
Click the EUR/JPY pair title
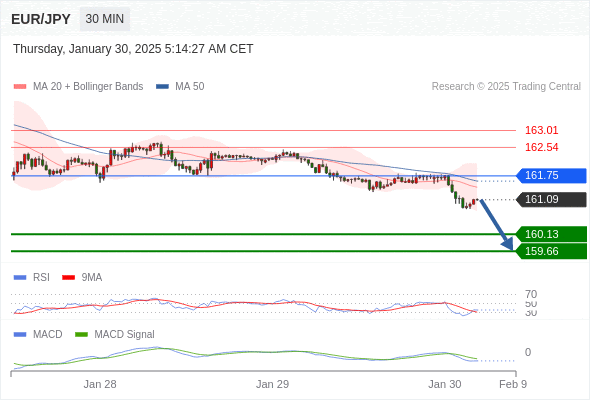coord(41,19)
